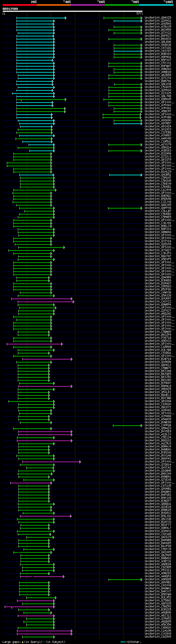Click the UniRef100_Q8L7H8 label
The height and width of the screenshot is (644, 176).
coord(158,96)
